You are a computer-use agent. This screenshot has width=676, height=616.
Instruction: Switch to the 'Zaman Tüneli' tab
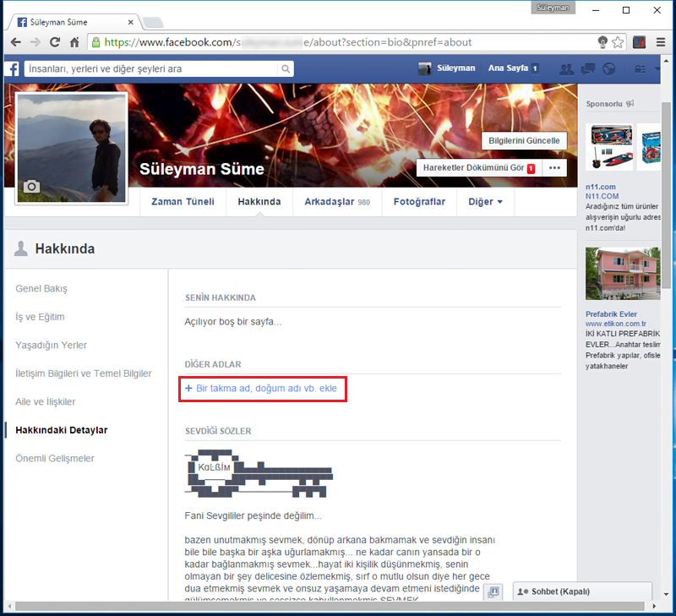point(183,202)
